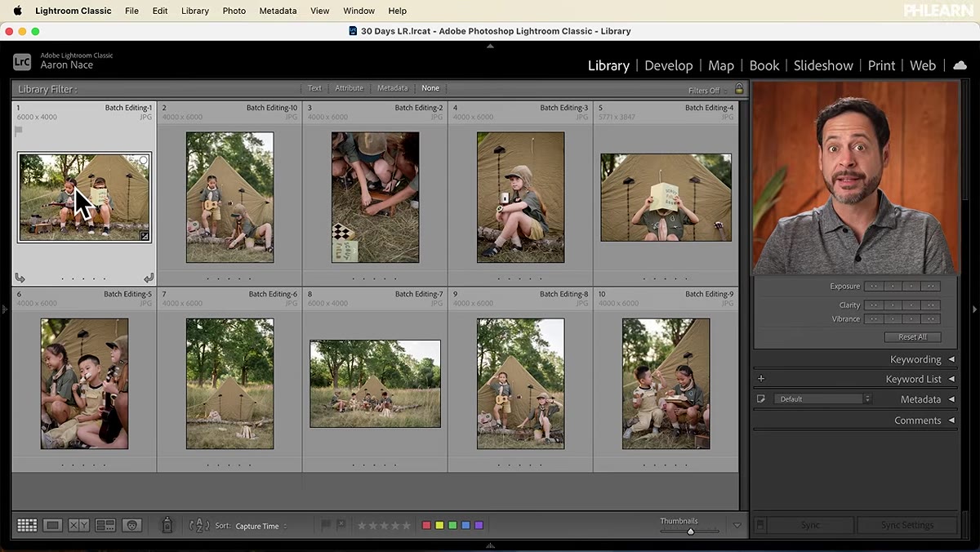Select the Attribute library filter tab
980x552 pixels.
click(349, 88)
